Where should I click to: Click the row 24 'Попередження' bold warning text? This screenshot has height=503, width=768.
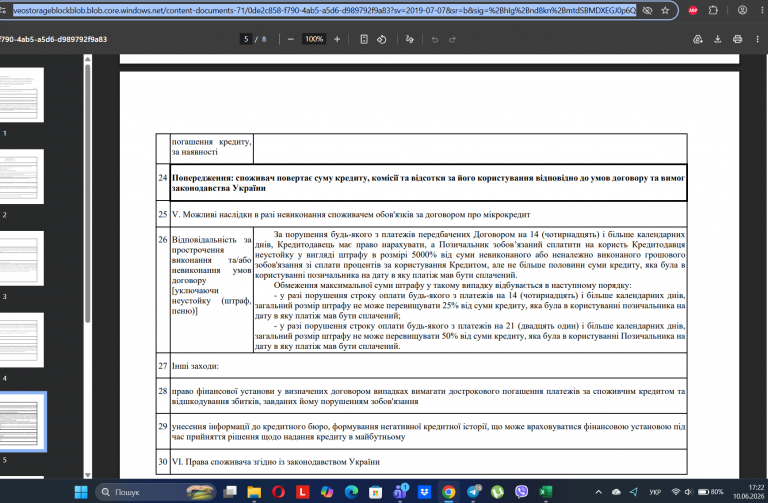tap(428, 183)
